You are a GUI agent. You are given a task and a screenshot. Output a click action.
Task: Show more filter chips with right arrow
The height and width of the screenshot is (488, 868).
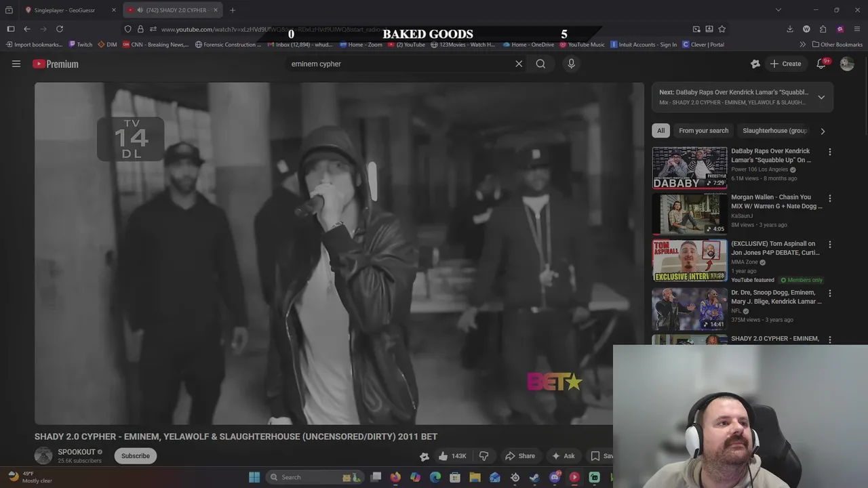[x=823, y=131]
